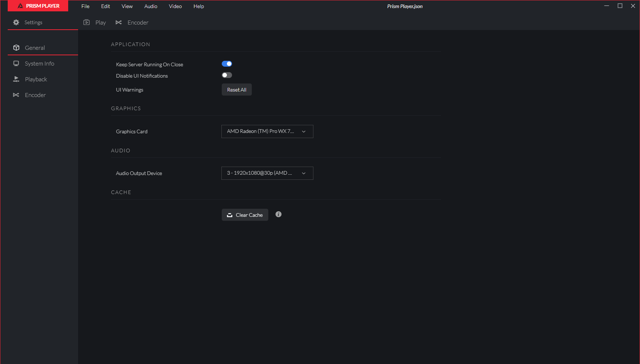This screenshot has width=640, height=364.
Task: Enable Disable UI Notifications
Action: tap(227, 75)
